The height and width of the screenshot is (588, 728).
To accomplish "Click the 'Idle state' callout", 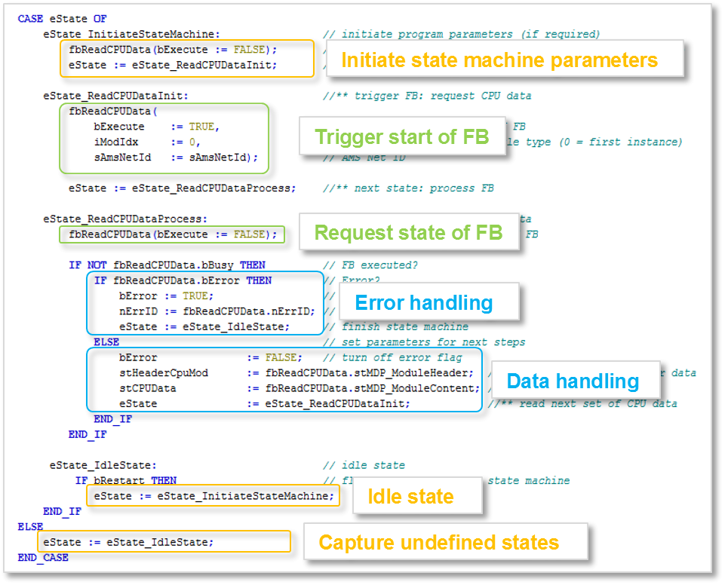I will [x=417, y=495].
